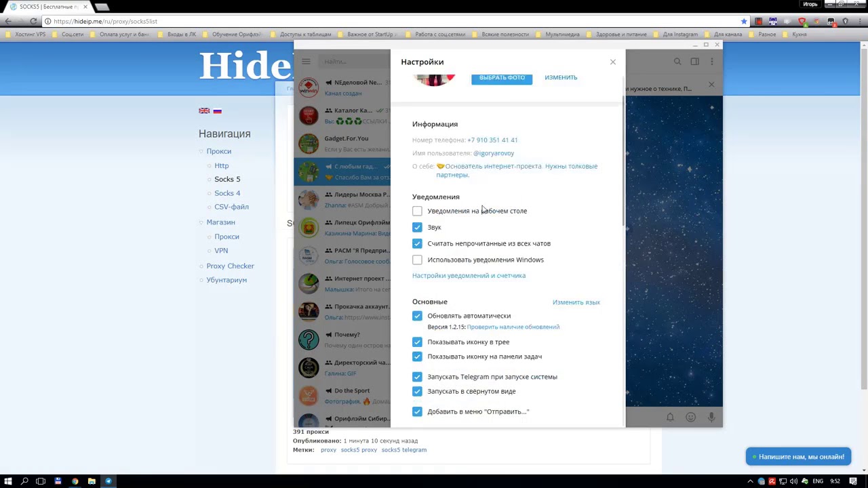Click Telegram chat search field
This screenshot has width=868, height=488.
point(353,62)
